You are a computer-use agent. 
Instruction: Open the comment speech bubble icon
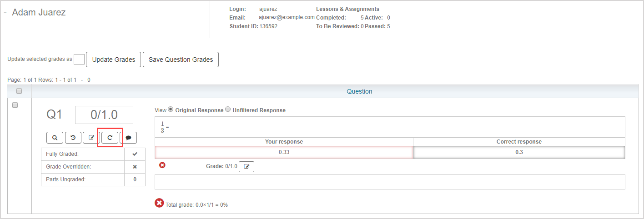click(x=128, y=138)
